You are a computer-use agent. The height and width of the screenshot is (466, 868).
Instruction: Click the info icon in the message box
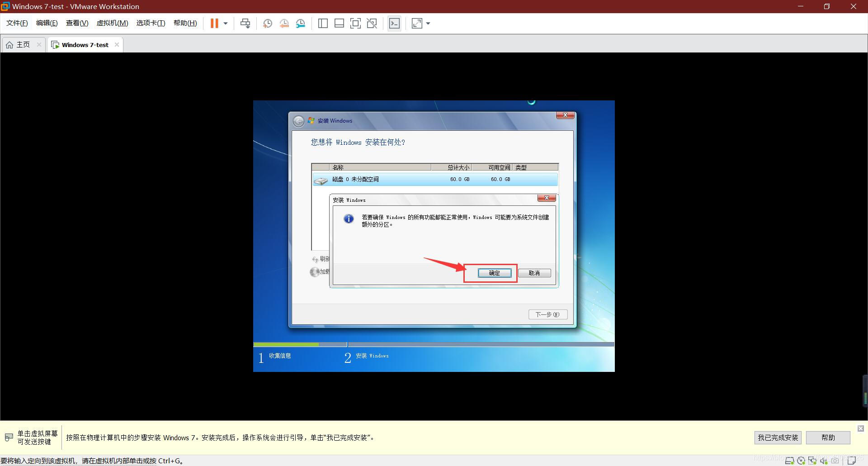click(x=349, y=219)
